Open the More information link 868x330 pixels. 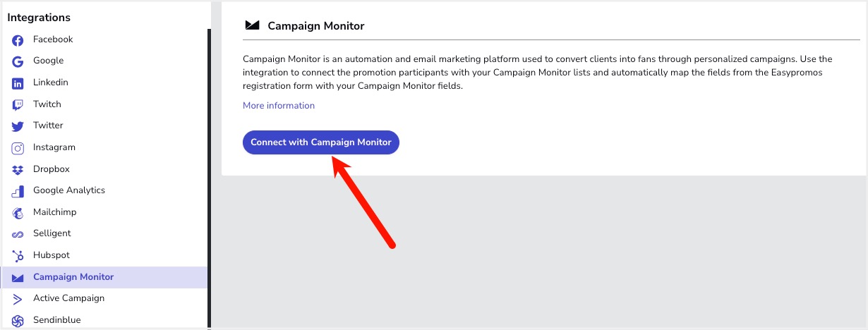(279, 106)
